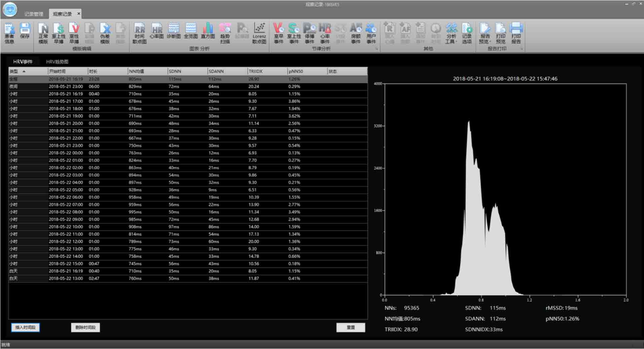Open the 直方图 histogram chart
This screenshot has width=644, height=349.
(x=208, y=31)
